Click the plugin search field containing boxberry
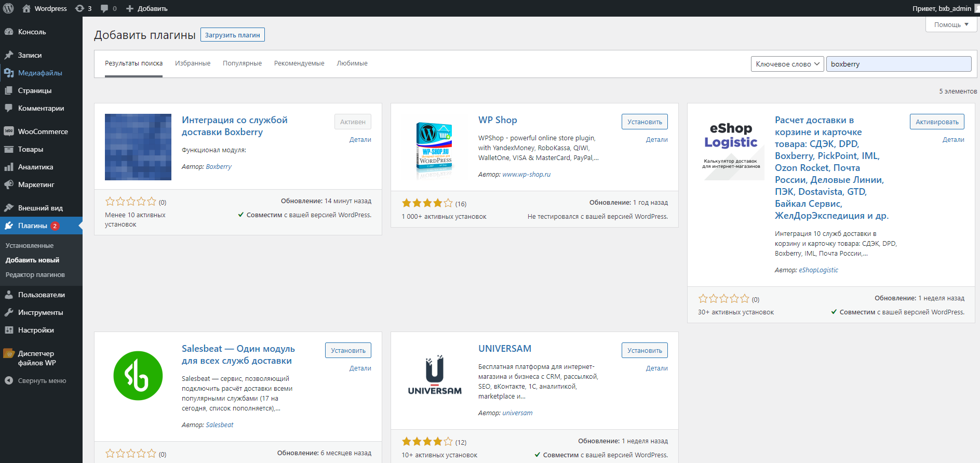The image size is (980, 463). (x=898, y=64)
